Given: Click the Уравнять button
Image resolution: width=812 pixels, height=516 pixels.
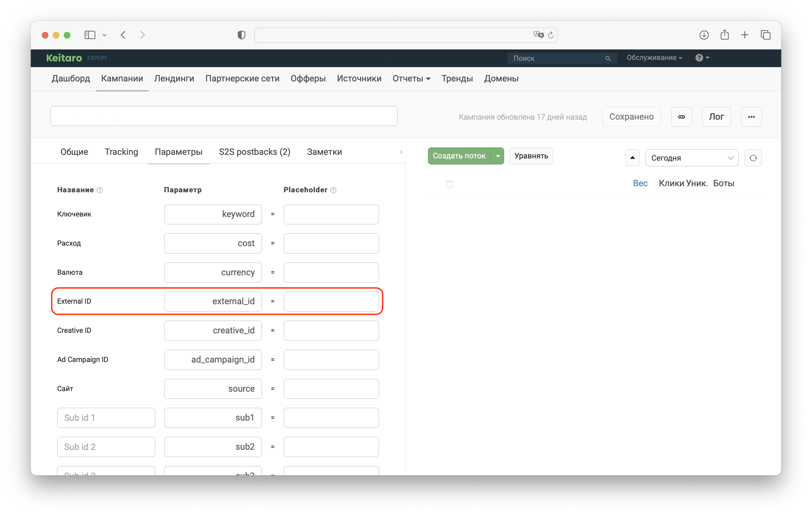Looking at the screenshot, I should tap(531, 156).
